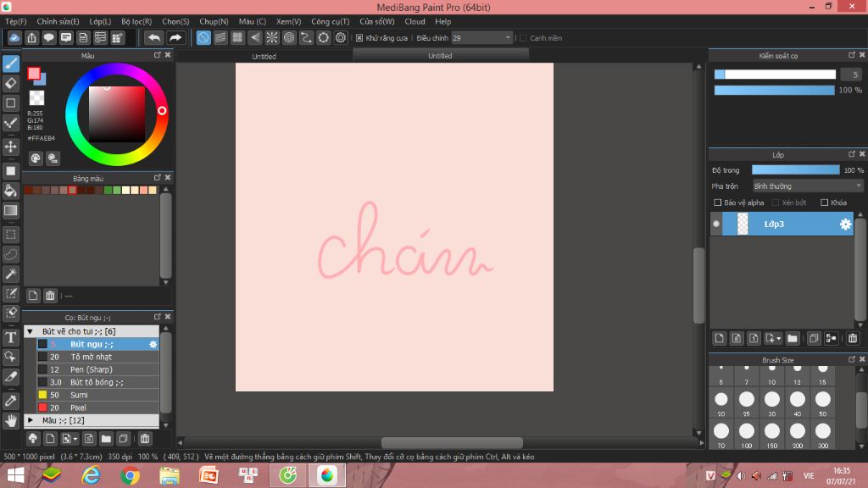868x488 pixels.
Task: Select the Bucket fill tool
Action: point(10,191)
